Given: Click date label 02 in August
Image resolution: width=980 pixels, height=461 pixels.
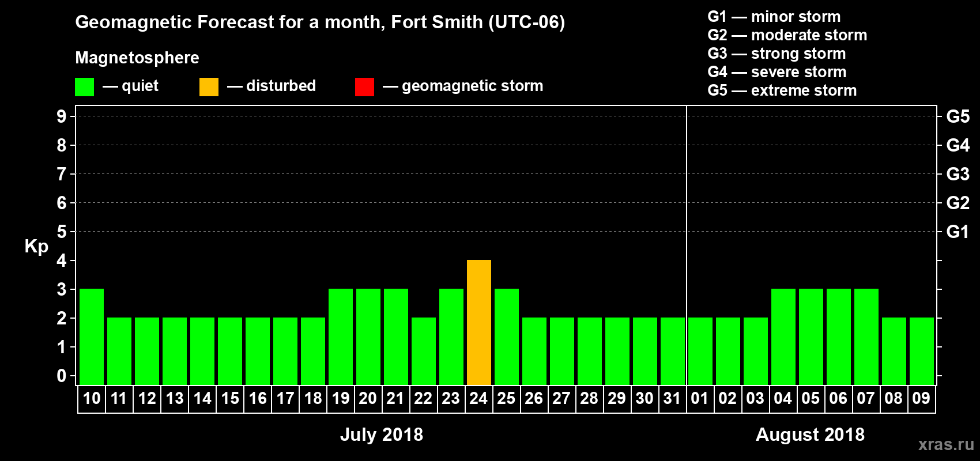Looking at the screenshot, I should [728, 399].
